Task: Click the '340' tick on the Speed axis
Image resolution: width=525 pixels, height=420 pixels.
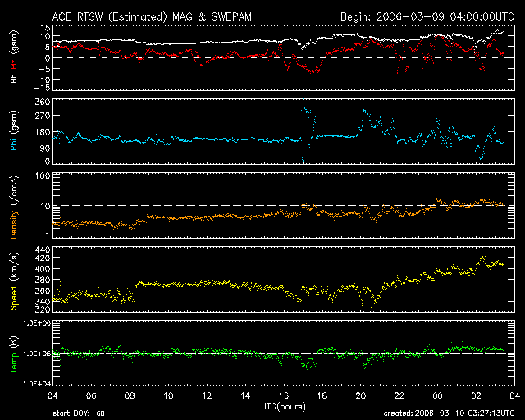Action: pyautogui.click(x=43, y=301)
